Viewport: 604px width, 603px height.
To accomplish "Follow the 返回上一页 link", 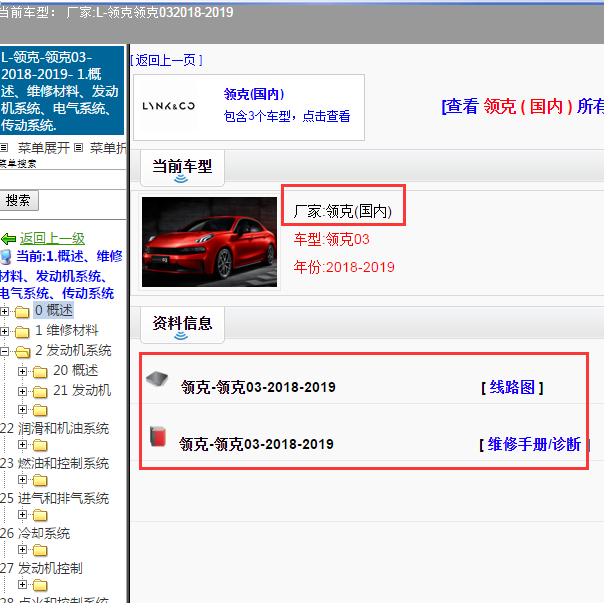I will coord(166,60).
